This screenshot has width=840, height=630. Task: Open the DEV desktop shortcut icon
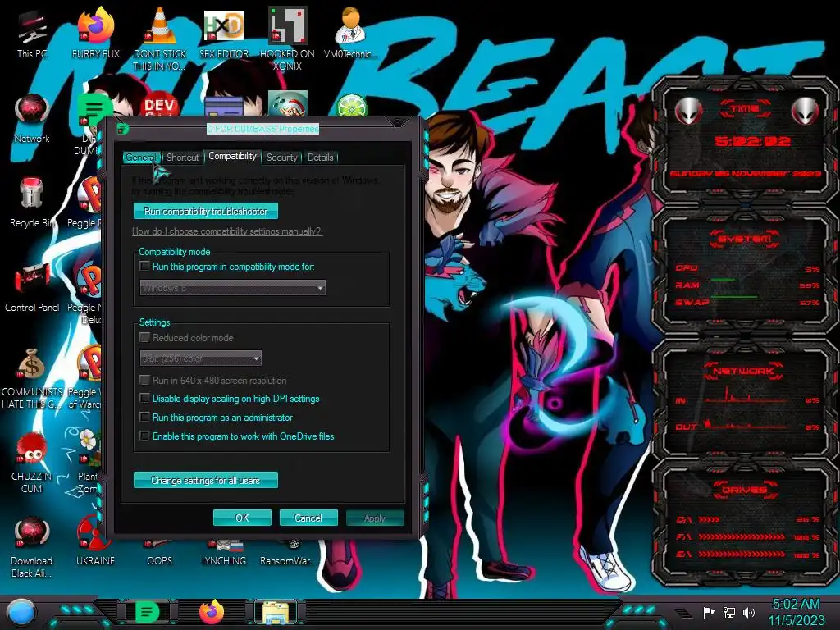[x=159, y=106]
